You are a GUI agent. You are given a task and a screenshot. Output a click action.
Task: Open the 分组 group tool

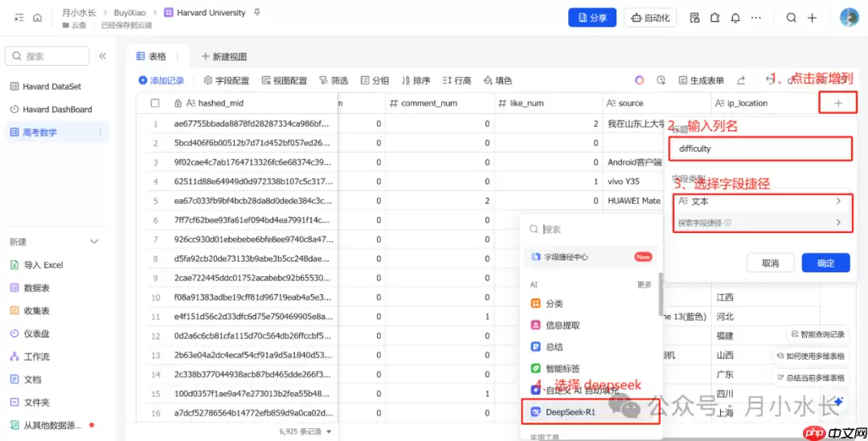[375, 81]
